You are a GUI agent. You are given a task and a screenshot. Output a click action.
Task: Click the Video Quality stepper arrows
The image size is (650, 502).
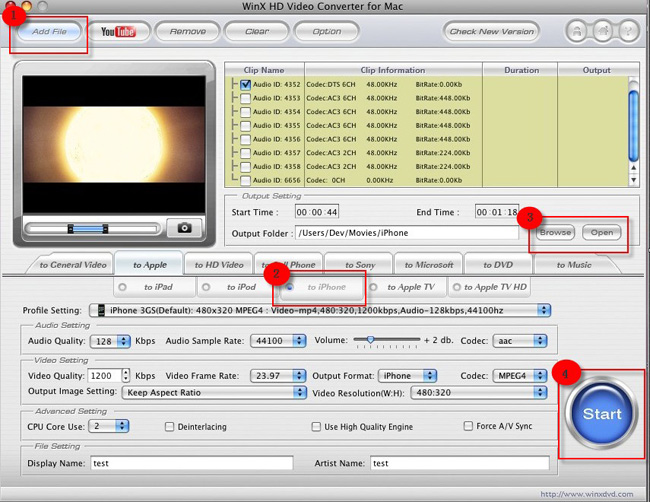126,376
